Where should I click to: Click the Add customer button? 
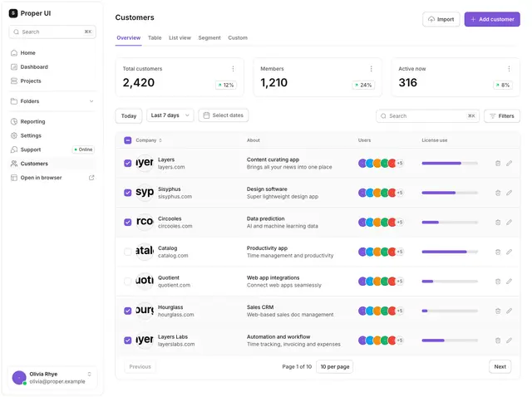[x=492, y=19]
